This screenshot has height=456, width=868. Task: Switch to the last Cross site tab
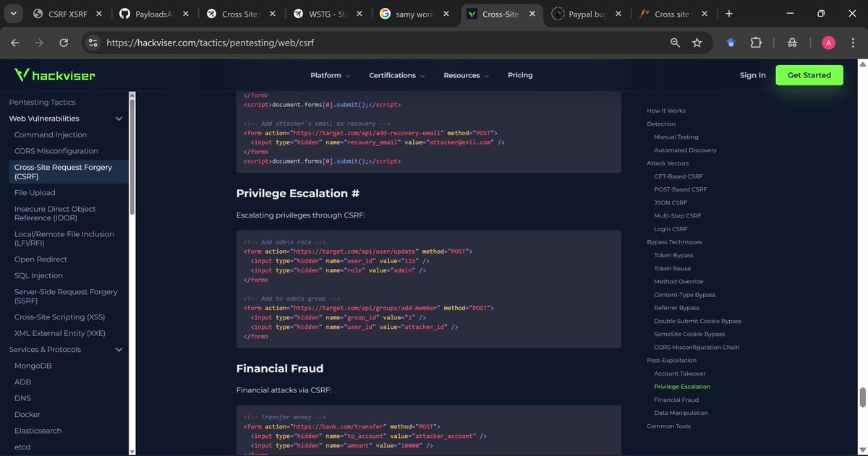coord(673,14)
